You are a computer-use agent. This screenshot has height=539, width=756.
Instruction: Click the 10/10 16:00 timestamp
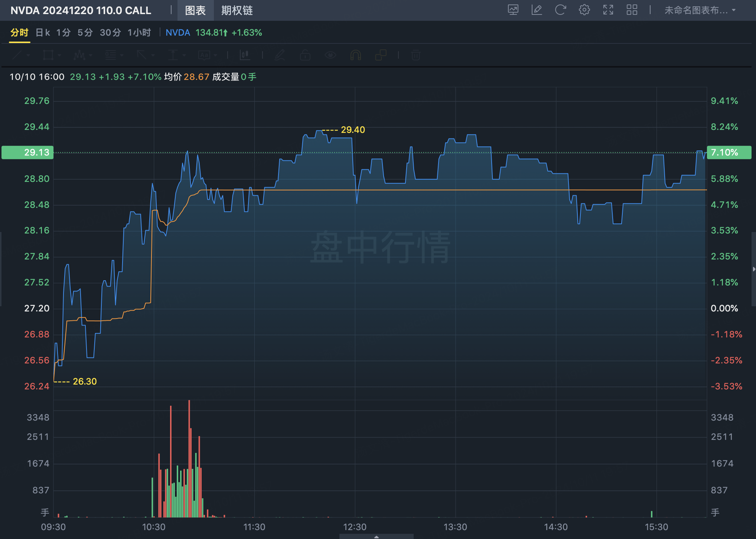click(37, 77)
